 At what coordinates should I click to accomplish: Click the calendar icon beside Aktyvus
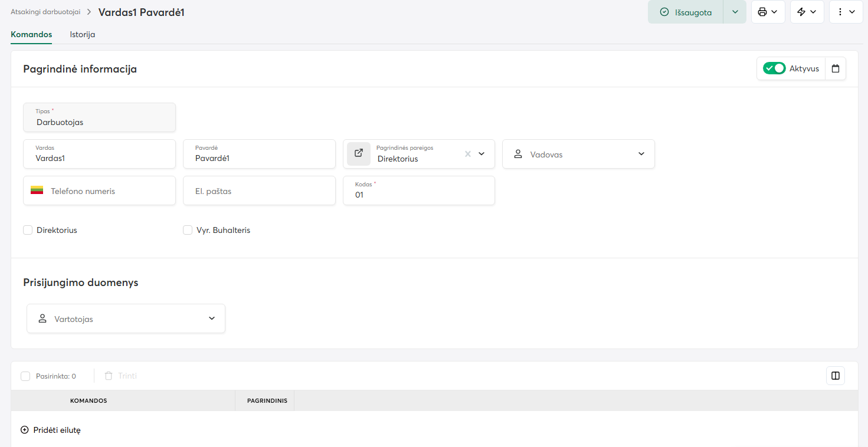(x=835, y=68)
